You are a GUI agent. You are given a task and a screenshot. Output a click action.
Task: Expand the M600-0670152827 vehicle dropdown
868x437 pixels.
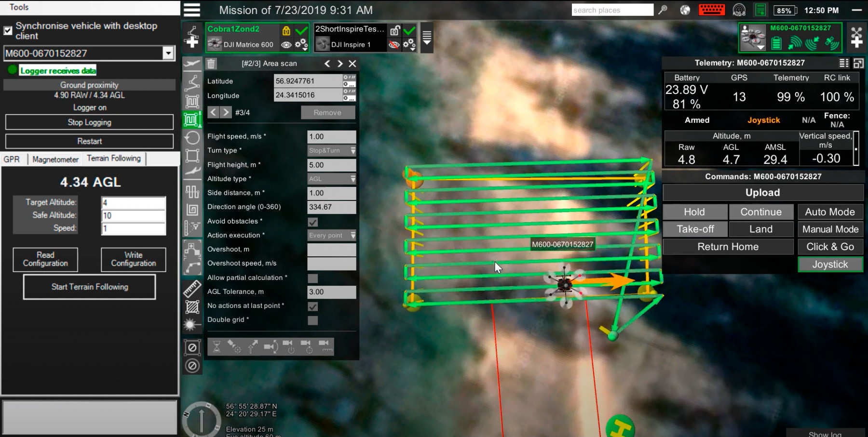pos(168,53)
